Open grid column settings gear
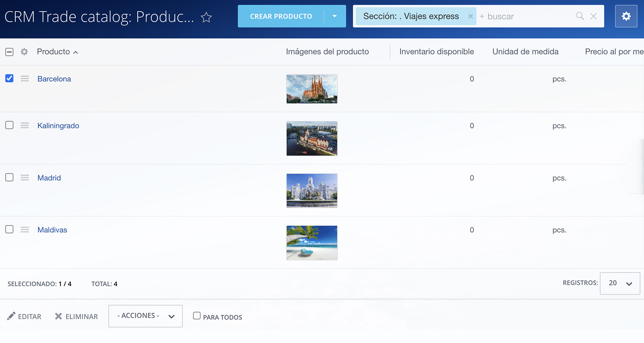The image size is (644, 343). (x=24, y=52)
